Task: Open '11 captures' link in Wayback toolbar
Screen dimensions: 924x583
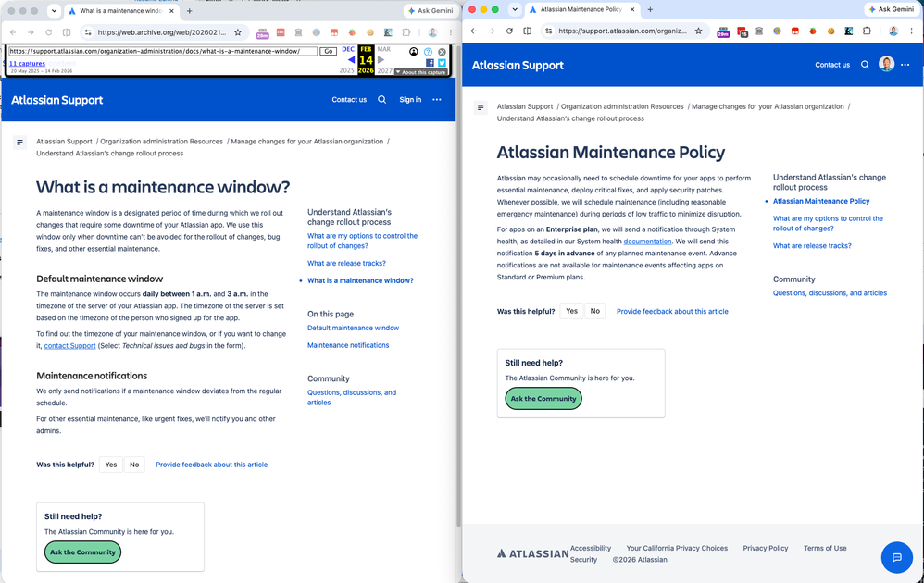Action: (x=27, y=64)
